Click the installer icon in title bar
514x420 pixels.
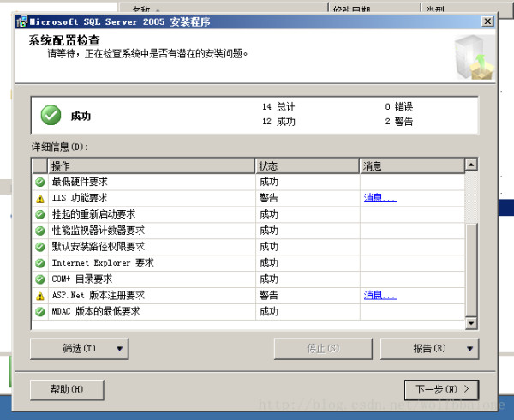[x=22, y=21]
